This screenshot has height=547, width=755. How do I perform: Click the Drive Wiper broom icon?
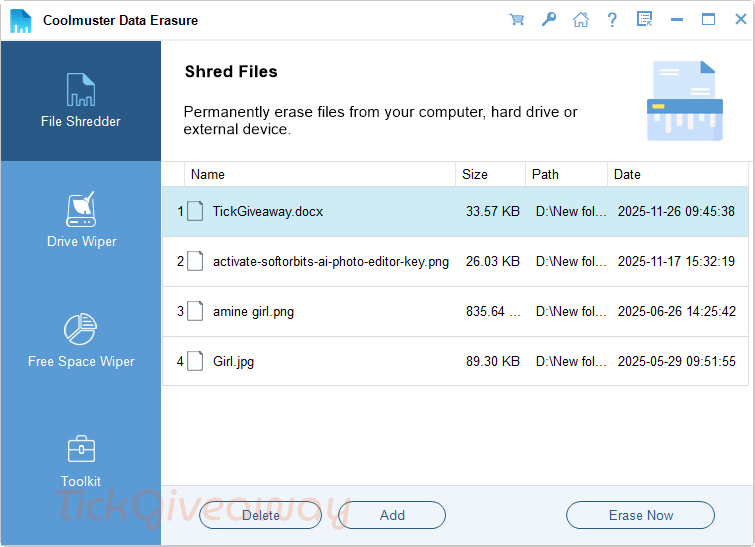[x=81, y=209]
